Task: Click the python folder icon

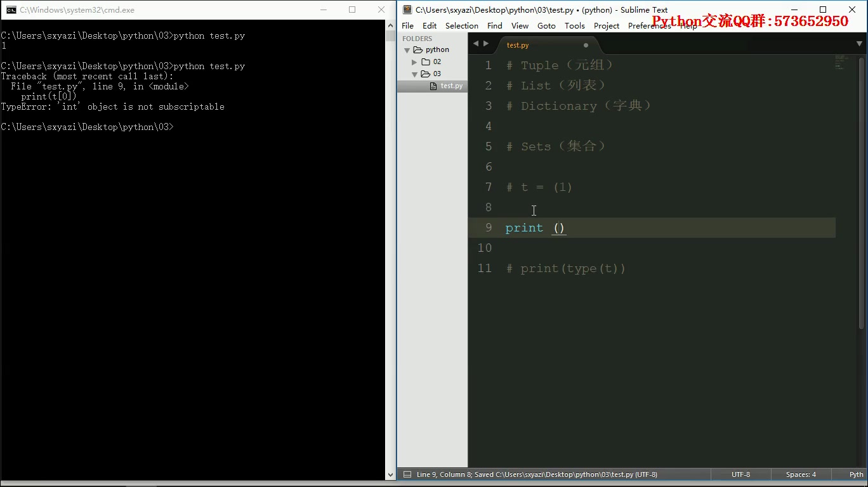Action: [x=418, y=49]
